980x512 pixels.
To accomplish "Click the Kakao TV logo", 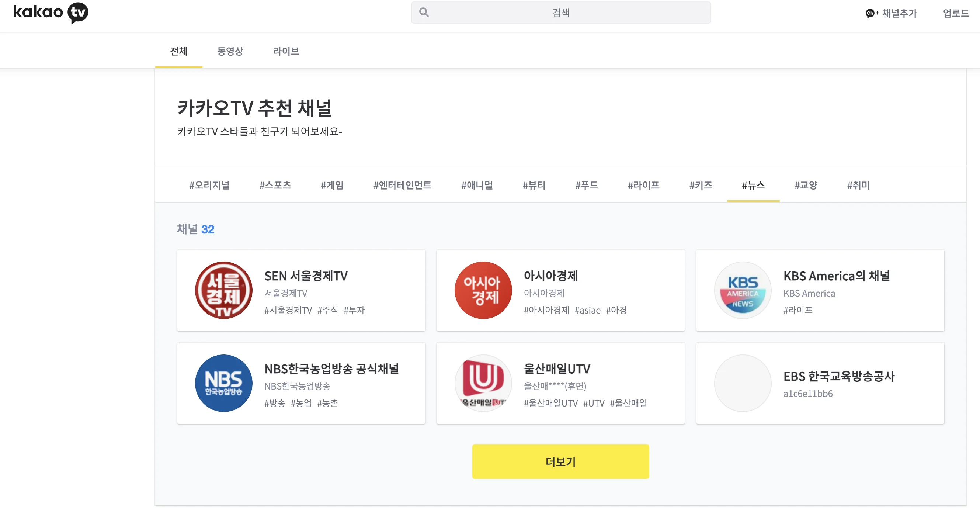I will coord(51,12).
